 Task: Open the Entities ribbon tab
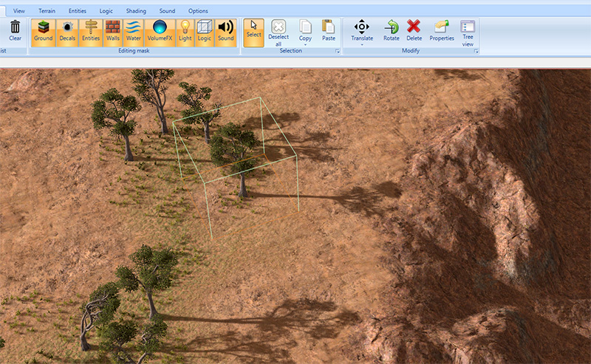pyautogui.click(x=78, y=11)
